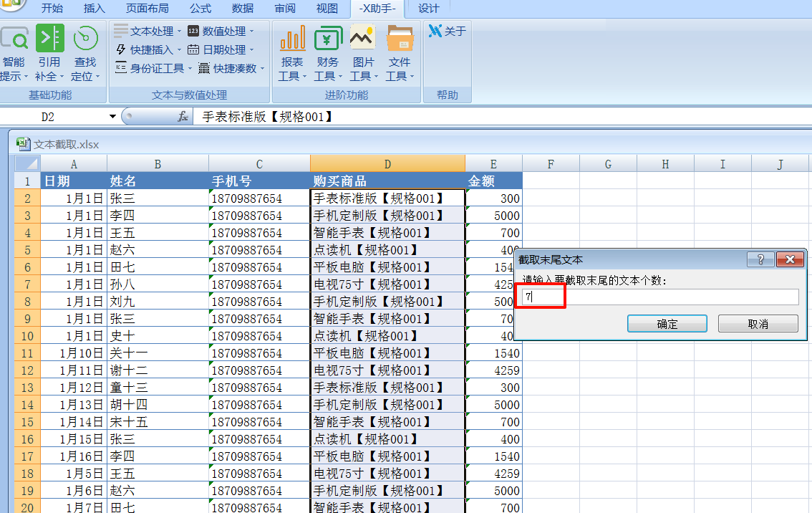812x513 pixels.
Task: Click the 关于 X logo icon
Action: [x=435, y=31]
